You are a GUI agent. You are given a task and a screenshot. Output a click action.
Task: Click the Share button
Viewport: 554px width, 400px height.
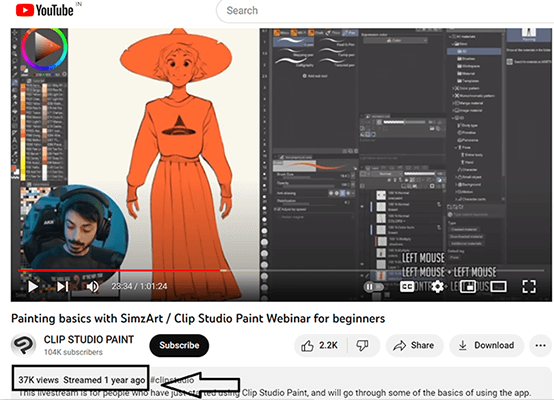click(414, 345)
